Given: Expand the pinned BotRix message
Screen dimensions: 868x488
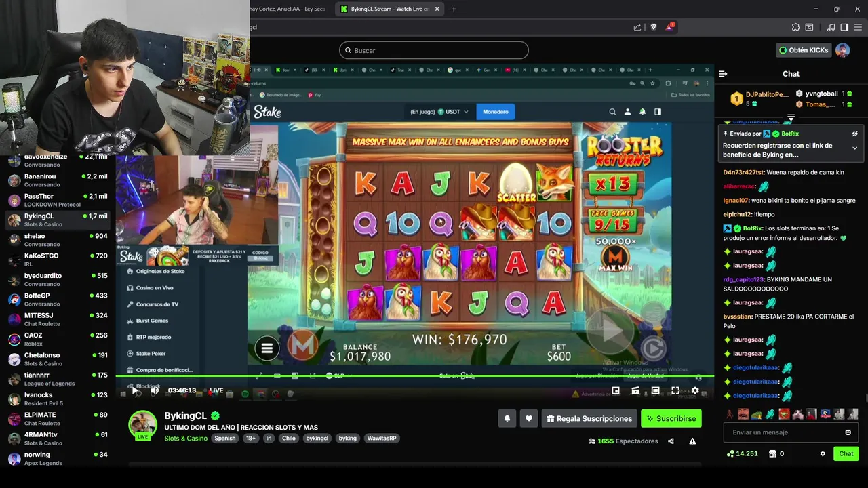Looking at the screenshot, I should point(854,148).
